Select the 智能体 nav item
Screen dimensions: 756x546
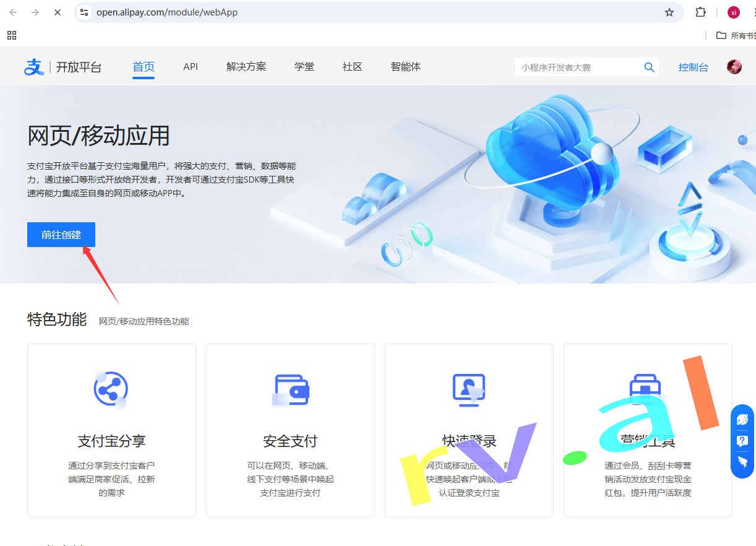click(406, 67)
